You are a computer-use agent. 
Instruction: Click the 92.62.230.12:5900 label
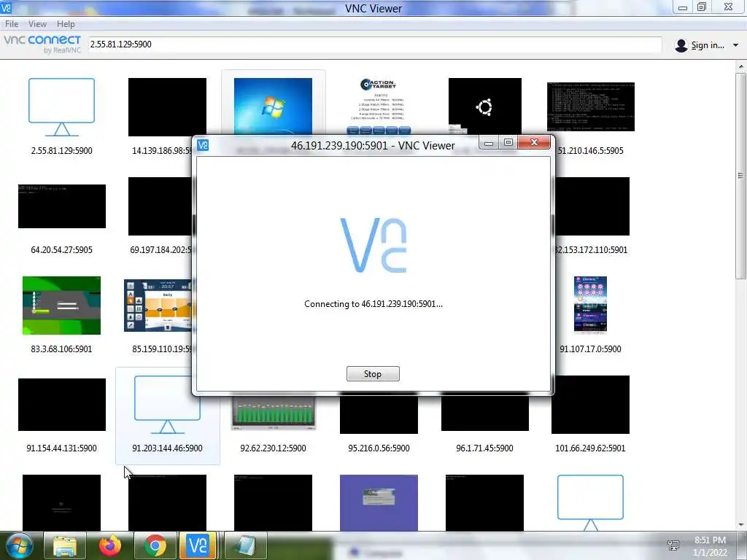click(273, 448)
